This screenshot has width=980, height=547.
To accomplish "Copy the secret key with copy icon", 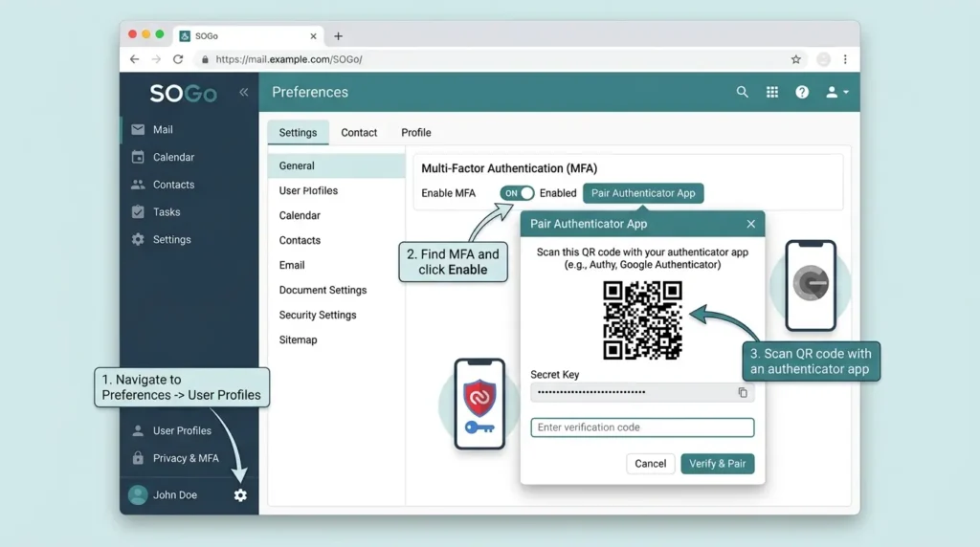I will click(743, 392).
